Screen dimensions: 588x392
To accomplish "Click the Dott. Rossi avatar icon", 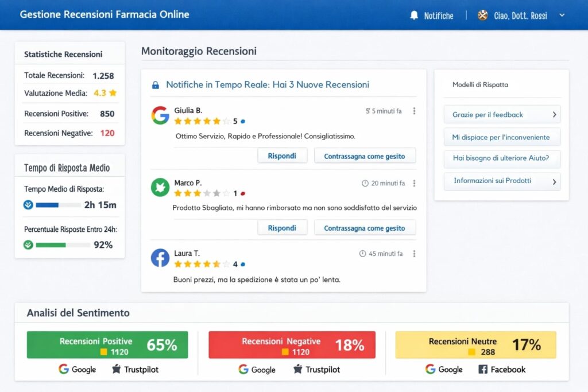I will pyautogui.click(x=482, y=15).
